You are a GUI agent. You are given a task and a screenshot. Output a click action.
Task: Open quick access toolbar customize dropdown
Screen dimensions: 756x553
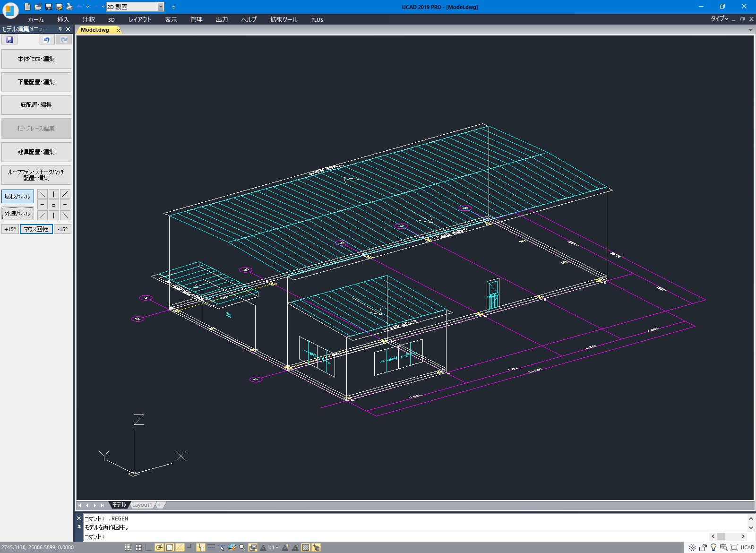[173, 7]
